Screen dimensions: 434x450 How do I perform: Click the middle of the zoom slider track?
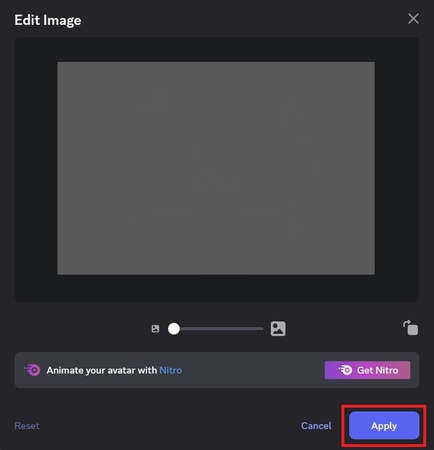click(218, 329)
